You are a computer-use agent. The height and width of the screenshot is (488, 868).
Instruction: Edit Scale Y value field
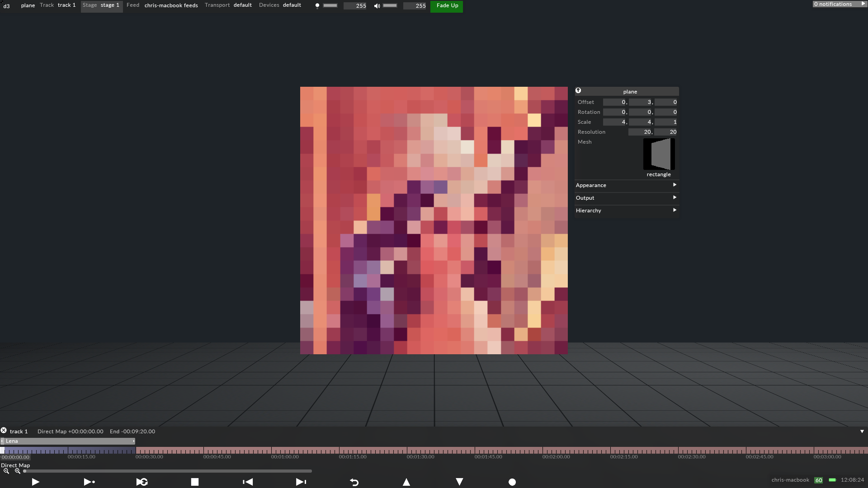coord(641,122)
